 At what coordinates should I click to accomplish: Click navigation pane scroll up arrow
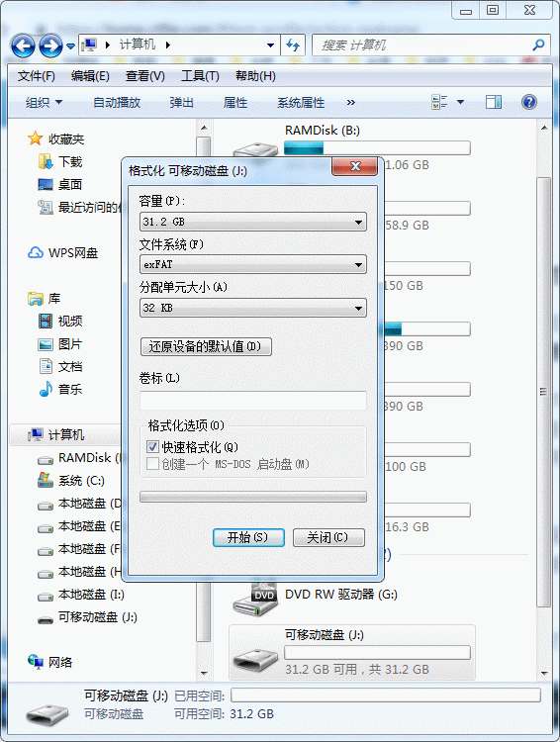[x=204, y=128]
